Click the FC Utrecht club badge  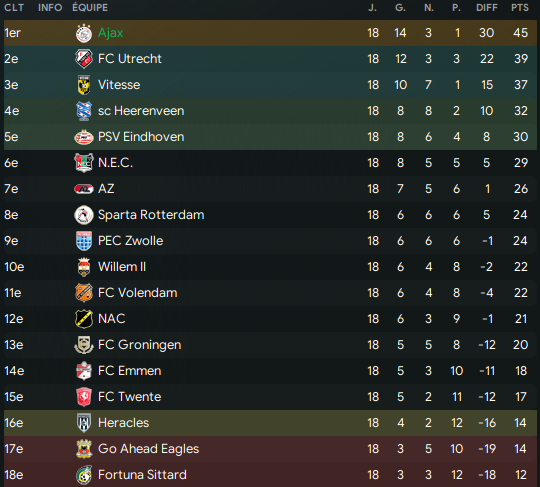tap(84, 59)
